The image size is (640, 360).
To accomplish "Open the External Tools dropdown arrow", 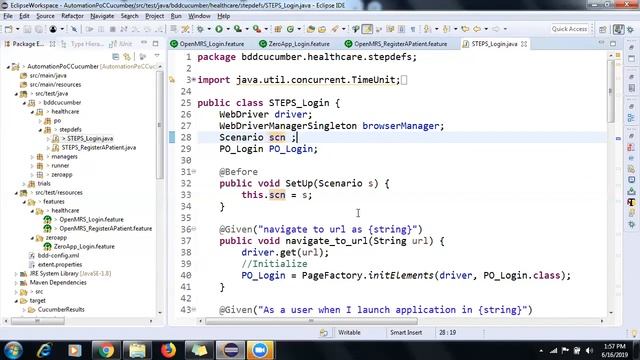I will click(266, 29).
